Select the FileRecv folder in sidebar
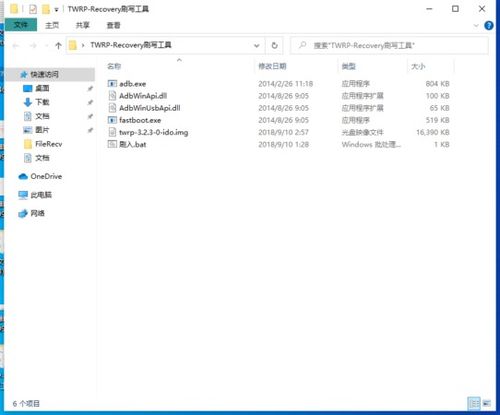This screenshot has height=415, width=500. (x=43, y=144)
